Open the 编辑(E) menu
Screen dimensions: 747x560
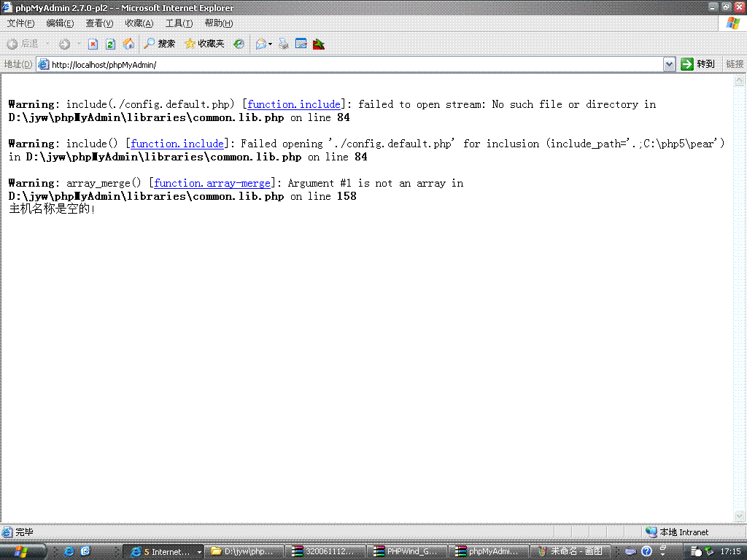click(x=60, y=23)
